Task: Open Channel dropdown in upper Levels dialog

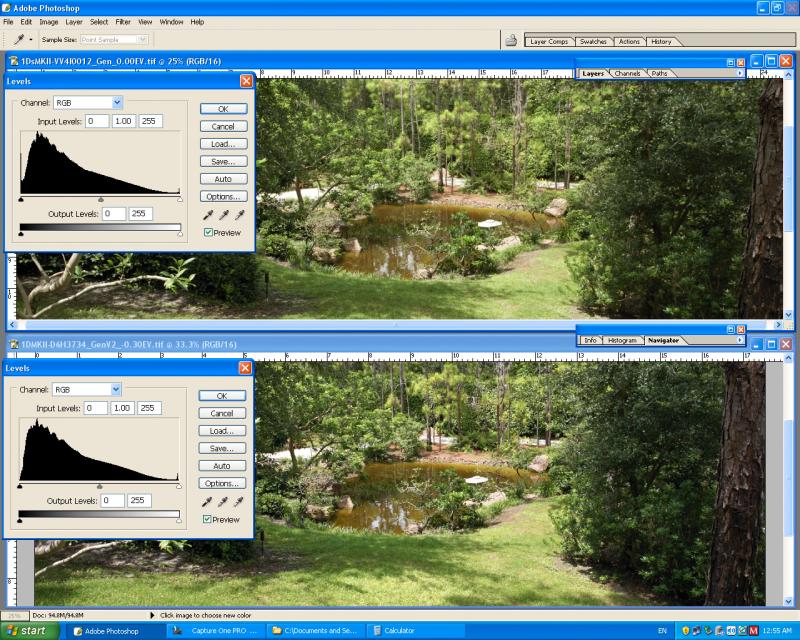Action: (117, 103)
